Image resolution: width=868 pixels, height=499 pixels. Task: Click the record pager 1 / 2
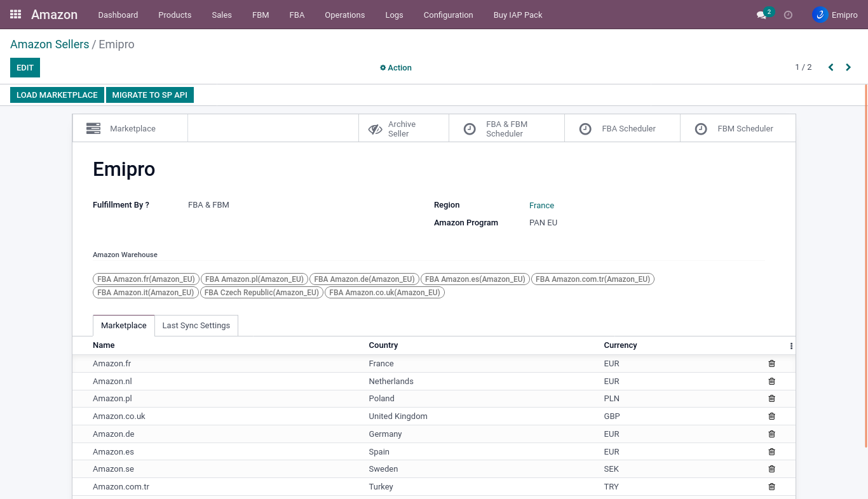803,67
